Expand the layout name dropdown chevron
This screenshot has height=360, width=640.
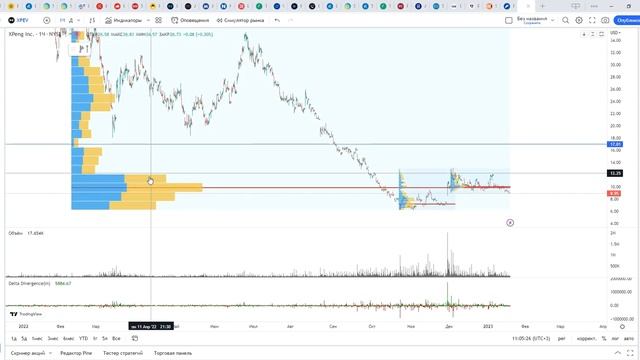click(553, 20)
